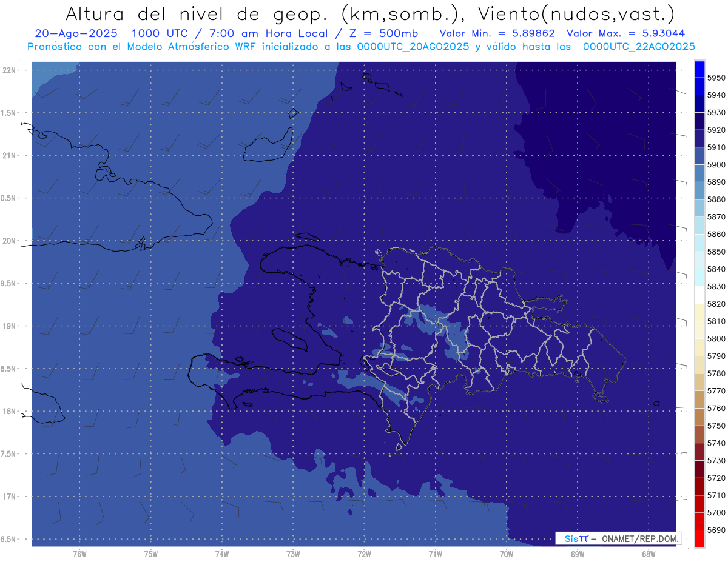
Task: Click the '21N' latitude label
Action: tap(8, 155)
